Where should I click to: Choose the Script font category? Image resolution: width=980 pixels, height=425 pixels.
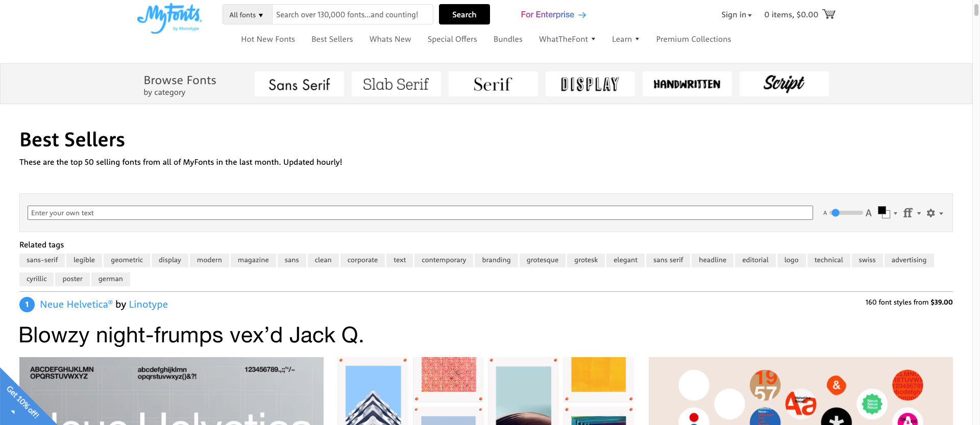[x=783, y=84]
